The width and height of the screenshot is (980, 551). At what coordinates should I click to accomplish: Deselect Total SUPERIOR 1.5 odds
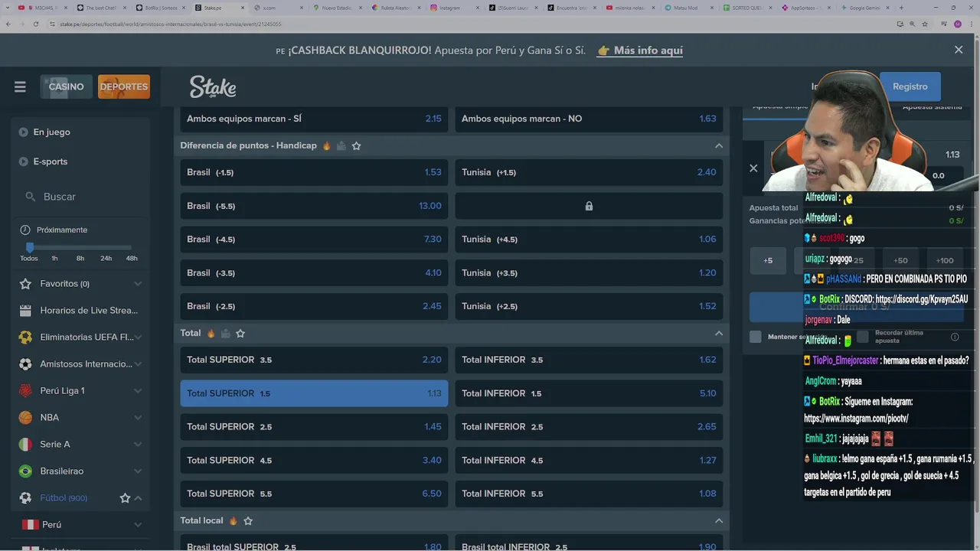tap(314, 393)
